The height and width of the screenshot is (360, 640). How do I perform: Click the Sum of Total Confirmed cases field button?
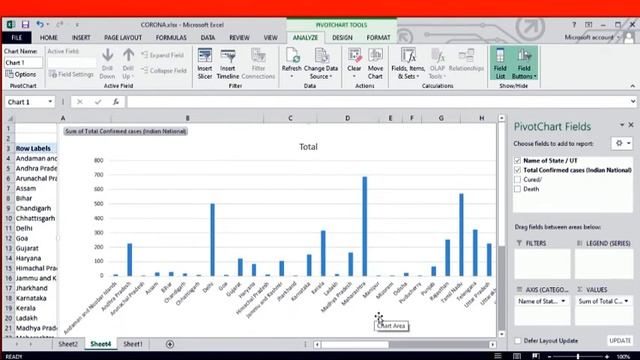click(x=125, y=131)
